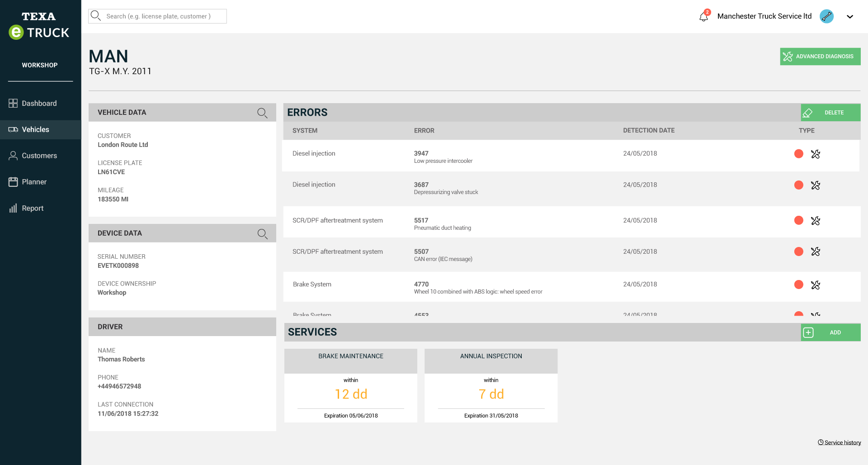Click the Device Data magnifier icon
868x465 pixels.
click(x=262, y=233)
